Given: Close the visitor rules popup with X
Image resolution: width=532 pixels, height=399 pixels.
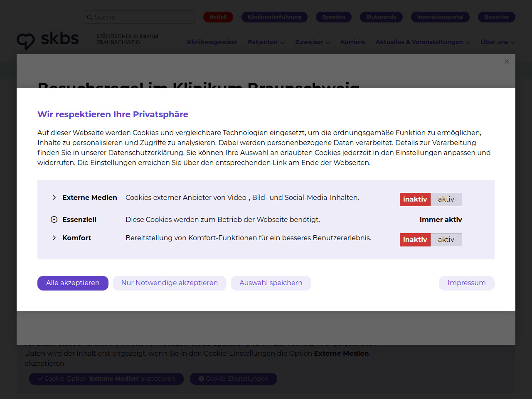Looking at the screenshot, I should tap(506, 62).
